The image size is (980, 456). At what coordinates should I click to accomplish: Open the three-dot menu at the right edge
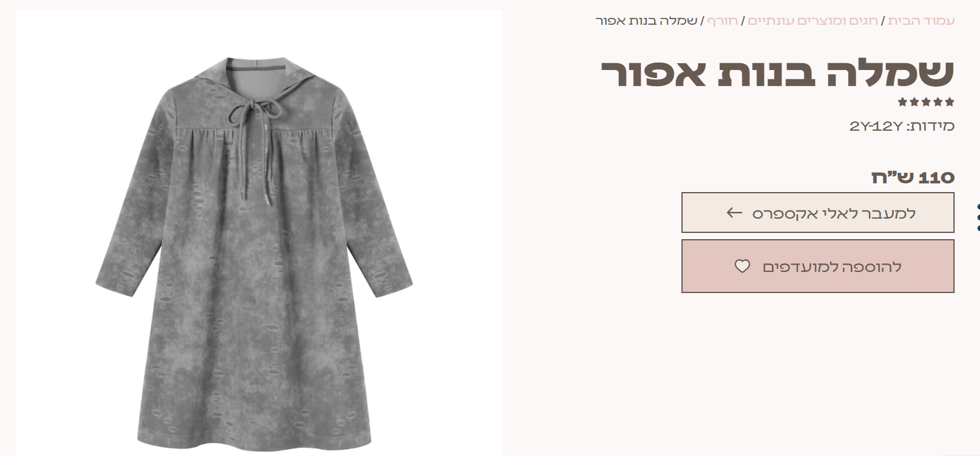coord(978,217)
